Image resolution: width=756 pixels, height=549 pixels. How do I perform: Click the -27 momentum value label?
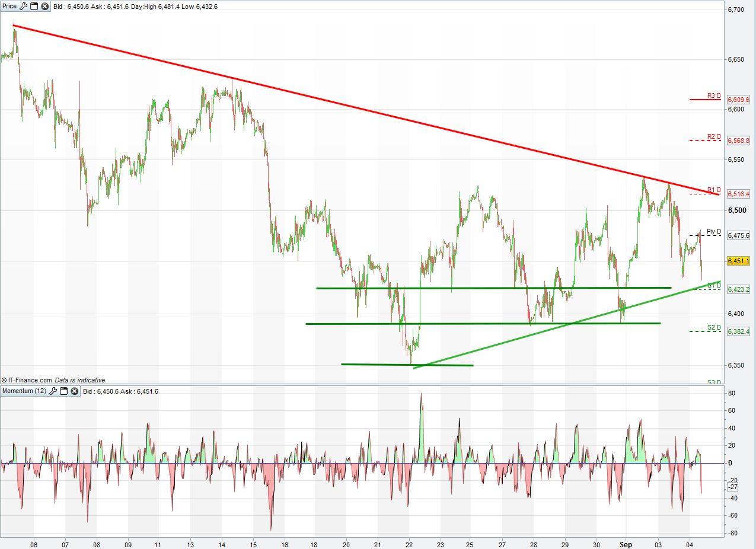(x=732, y=487)
